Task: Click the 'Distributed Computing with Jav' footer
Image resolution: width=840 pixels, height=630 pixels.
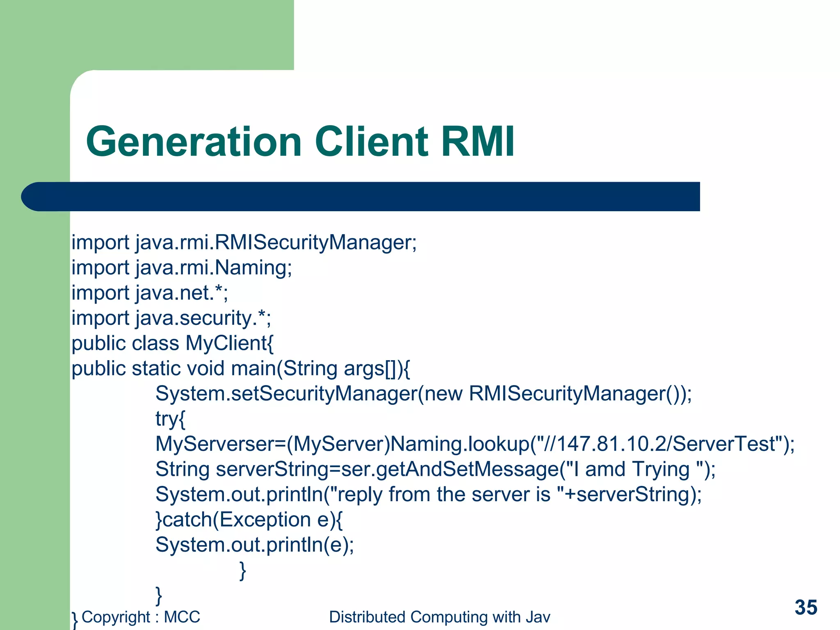Action: pos(439,617)
